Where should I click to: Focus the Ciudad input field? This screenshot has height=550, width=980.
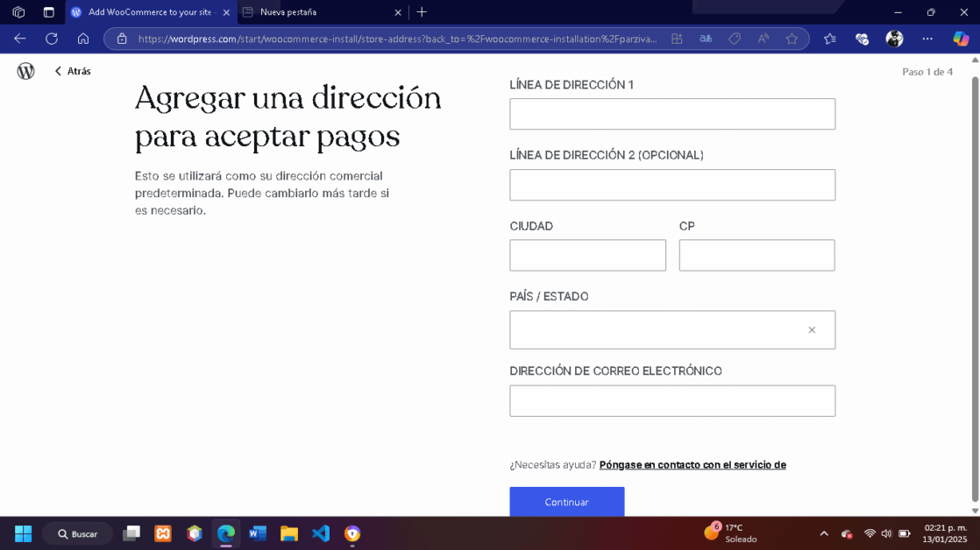click(587, 256)
